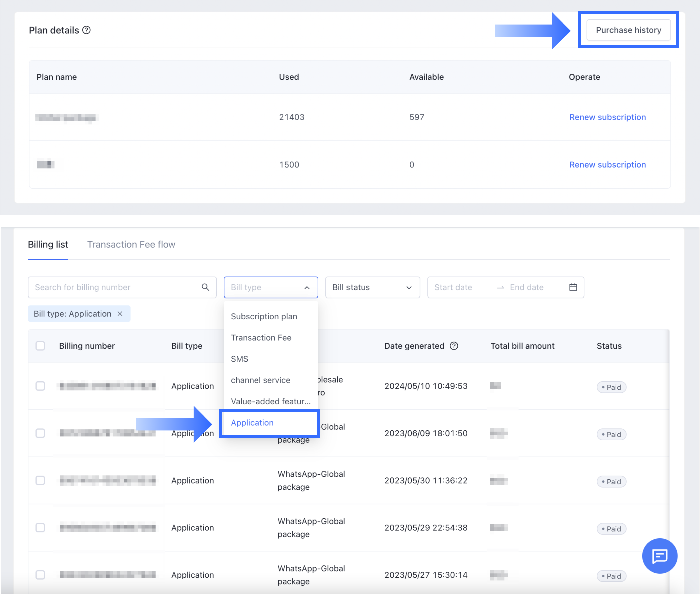700x594 pixels.
Task: Choose Subscription plan from bill type list
Action: pos(264,316)
